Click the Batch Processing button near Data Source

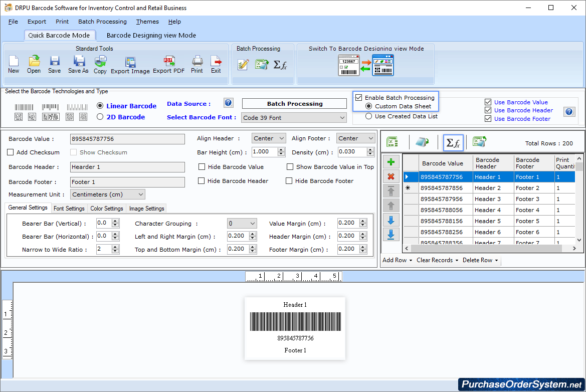coord(294,103)
